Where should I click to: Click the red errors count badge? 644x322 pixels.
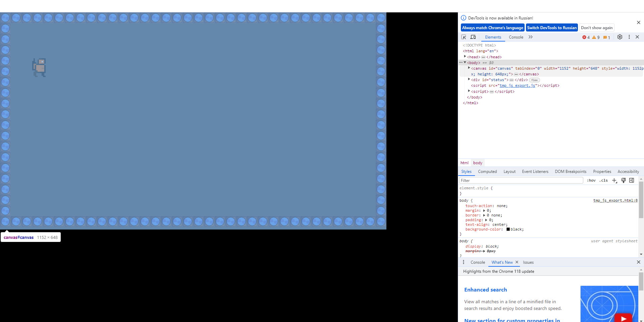coord(586,38)
